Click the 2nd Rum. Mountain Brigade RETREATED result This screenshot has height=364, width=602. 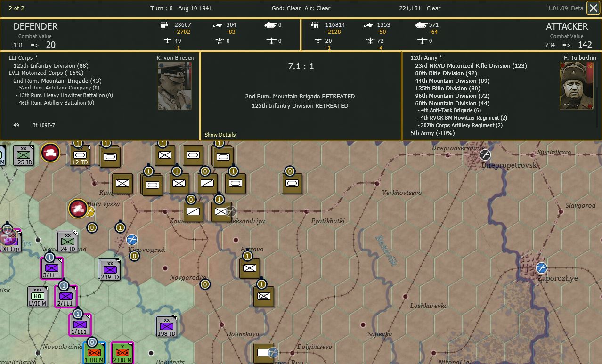pyautogui.click(x=300, y=97)
